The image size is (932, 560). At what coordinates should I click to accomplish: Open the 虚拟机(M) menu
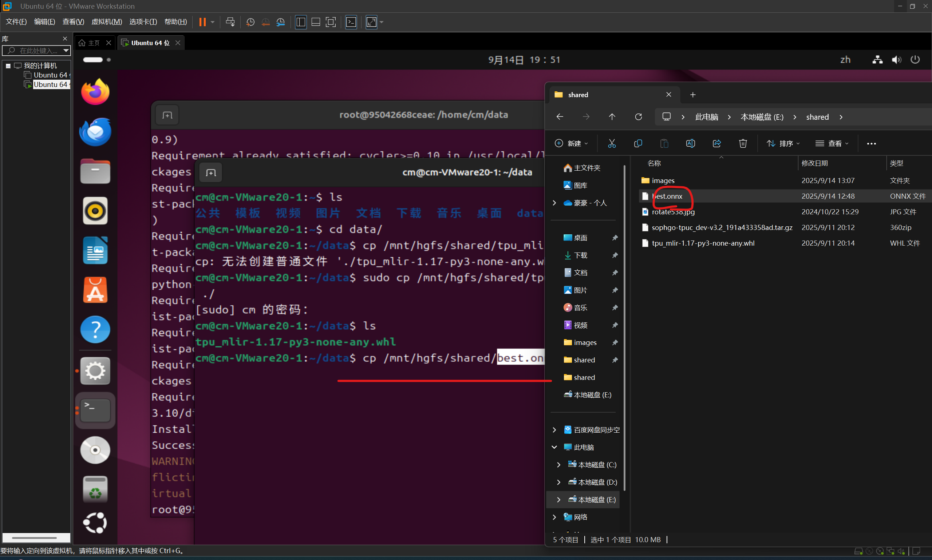click(x=106, y=22)
